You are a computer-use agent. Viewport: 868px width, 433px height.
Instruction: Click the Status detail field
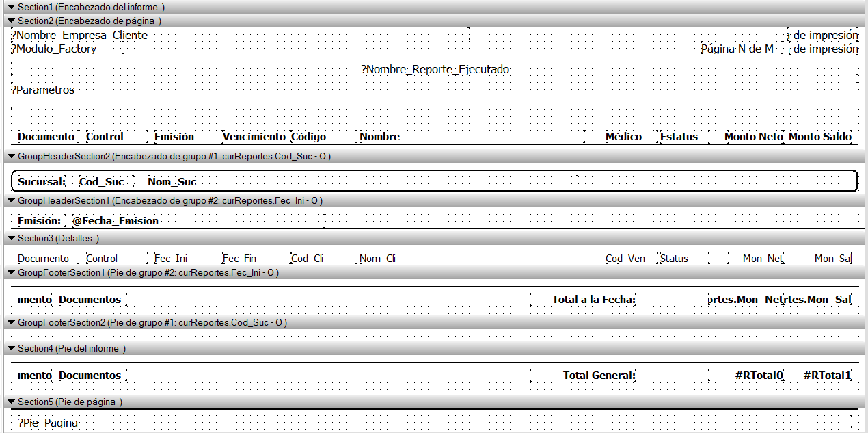(684, 259)
